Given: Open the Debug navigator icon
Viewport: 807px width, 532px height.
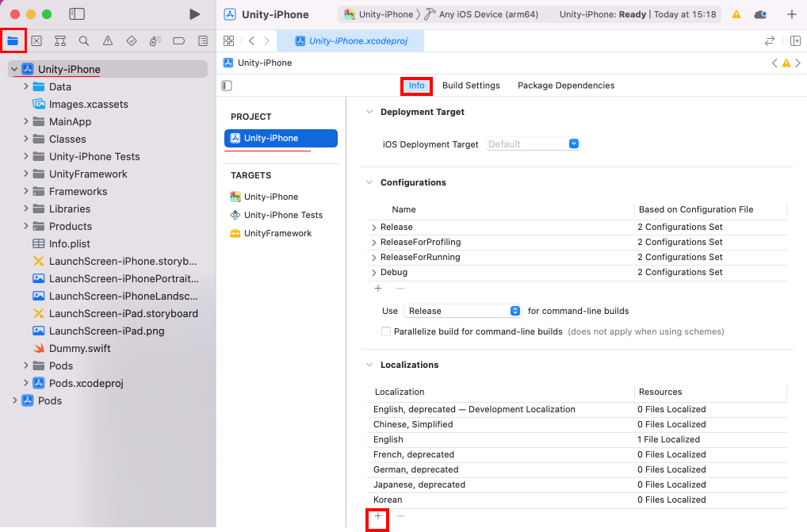Looking at the screenshot, I should click(155, 40).
